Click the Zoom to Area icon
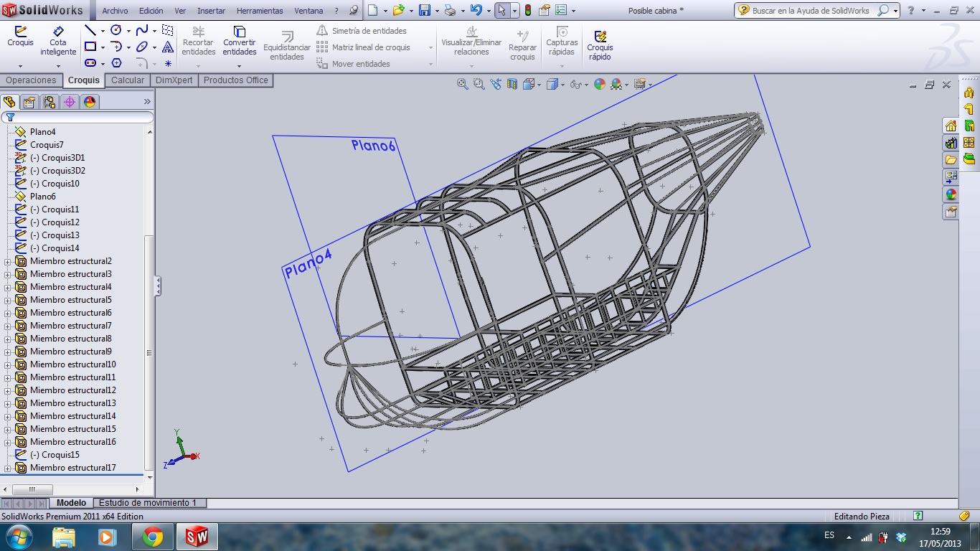The width and height of the screenshot is (980, 551). coord(479,84)
